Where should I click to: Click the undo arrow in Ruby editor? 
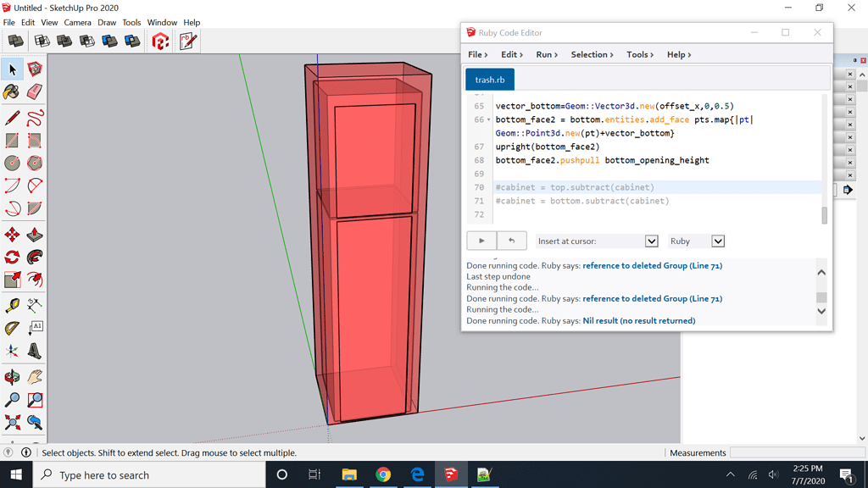[513, 241]
